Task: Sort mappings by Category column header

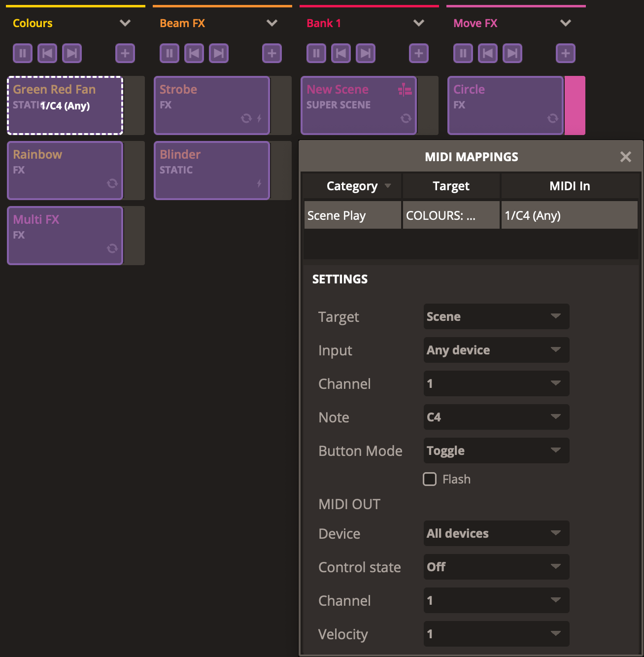Action: click(x=352, y=186)
